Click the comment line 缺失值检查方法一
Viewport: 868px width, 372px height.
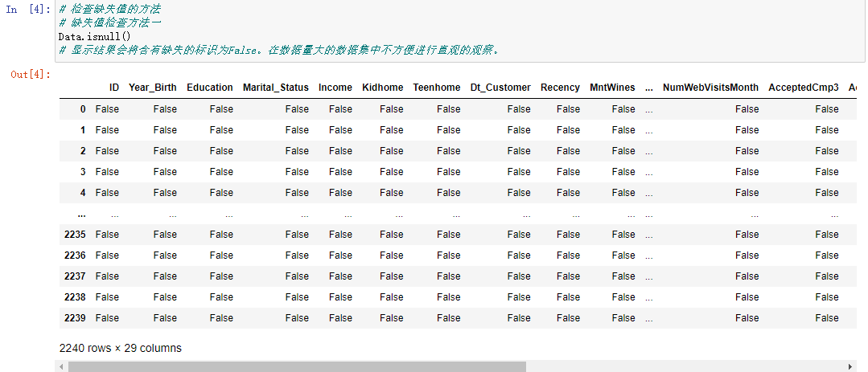[110, 23]
